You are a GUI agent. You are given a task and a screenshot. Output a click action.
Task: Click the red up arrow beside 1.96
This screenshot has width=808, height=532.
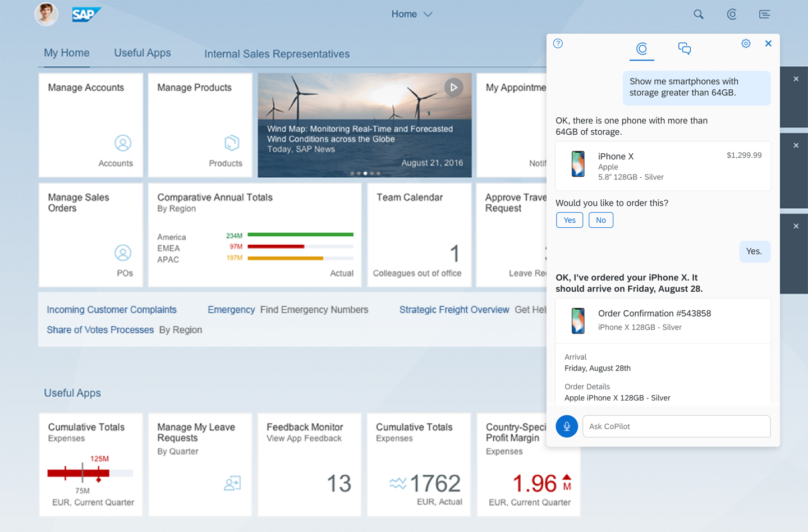click(567, 478)
